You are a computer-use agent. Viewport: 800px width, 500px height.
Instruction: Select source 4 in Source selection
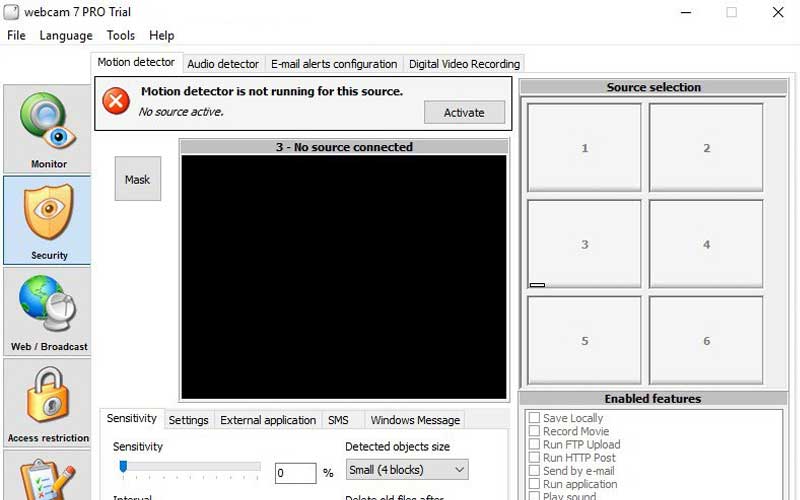pos(706,244)
